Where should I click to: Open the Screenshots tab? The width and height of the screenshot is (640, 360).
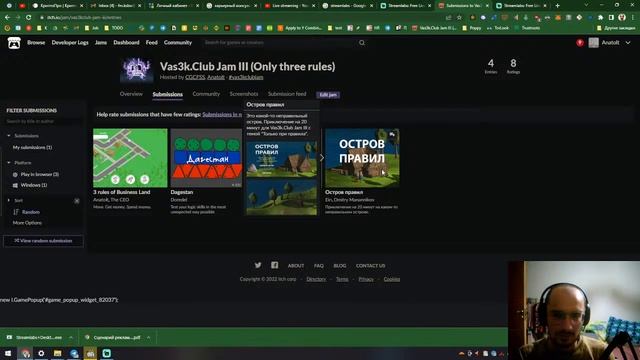pos(244,94)
